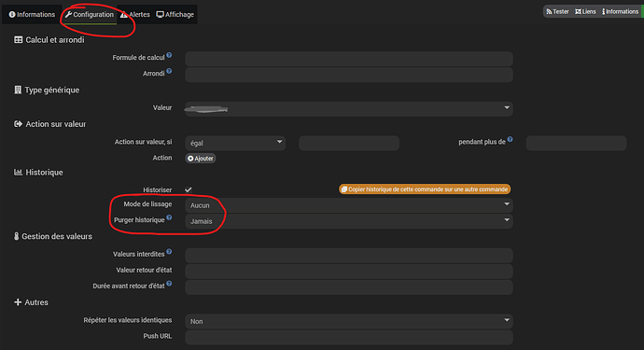This screenshot has height=350, width=644.
Task: Open the Alertes tab
Action: coord(135,14)
